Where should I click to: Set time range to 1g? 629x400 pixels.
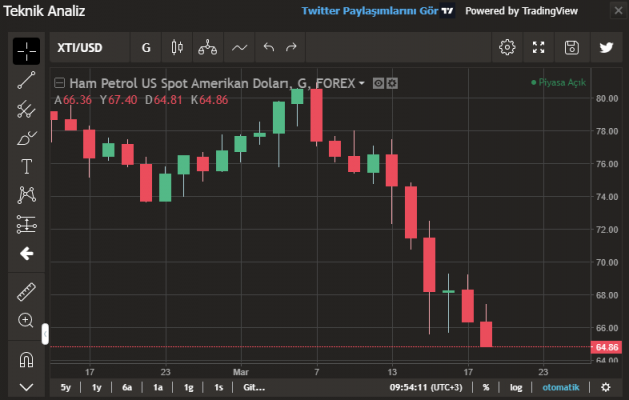(x=189, y=388)
